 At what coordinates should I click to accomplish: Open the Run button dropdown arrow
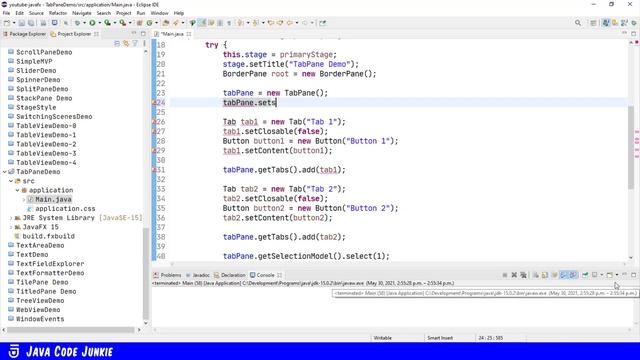click(x=99, y=23)
